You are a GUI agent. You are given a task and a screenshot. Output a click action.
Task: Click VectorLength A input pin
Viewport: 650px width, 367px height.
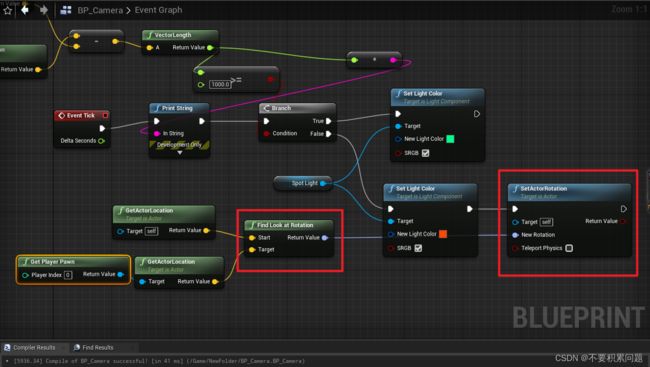pos(149,48)
